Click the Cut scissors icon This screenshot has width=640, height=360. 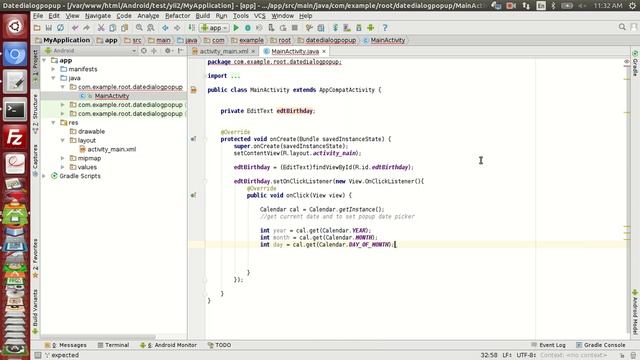click(x=101, y=28)
